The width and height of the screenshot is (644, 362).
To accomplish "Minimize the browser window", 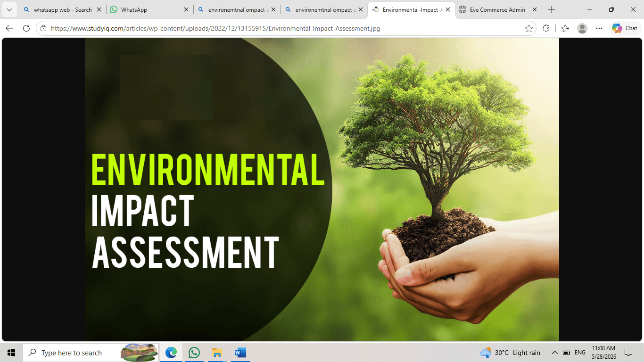I will click(590, 9).
